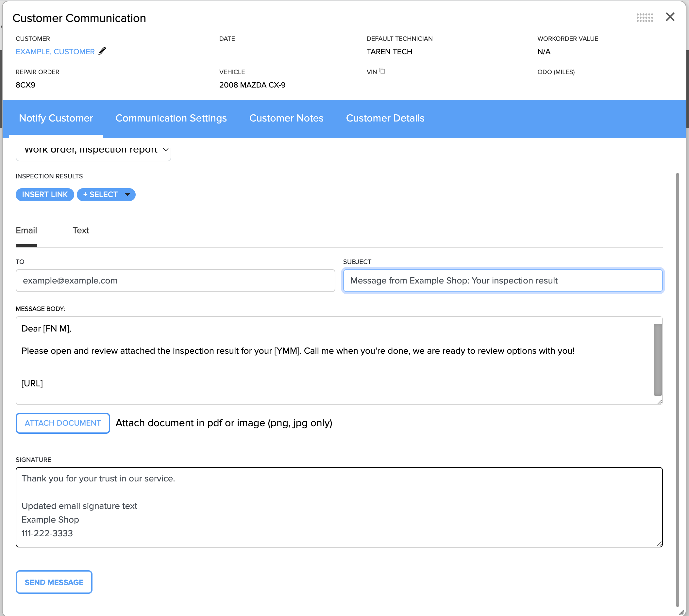Click the Attach document in pdf or image hint text
Viewport: 689px width, 616px height.
point(224,423)
